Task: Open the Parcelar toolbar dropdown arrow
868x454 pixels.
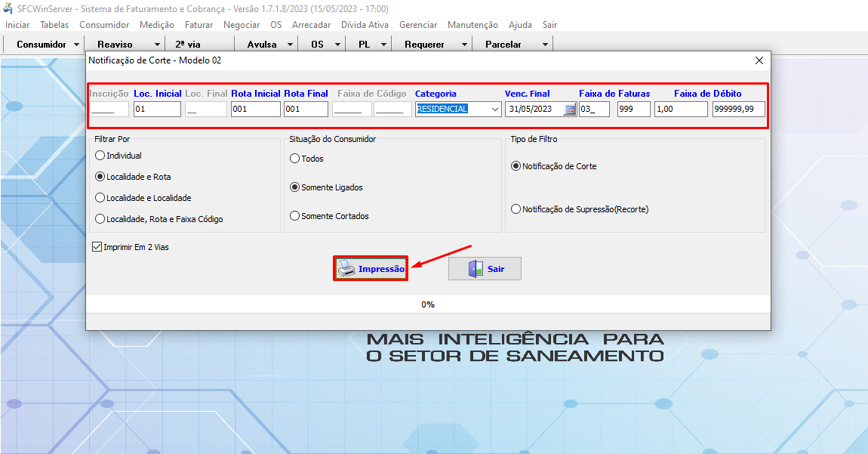Action: [545, 45]
